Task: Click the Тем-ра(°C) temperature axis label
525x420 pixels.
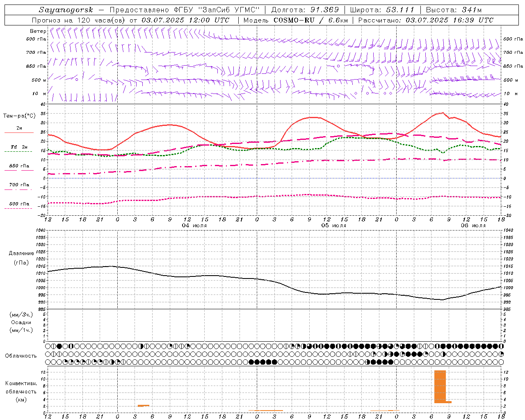Action: [x=20, y=116]
